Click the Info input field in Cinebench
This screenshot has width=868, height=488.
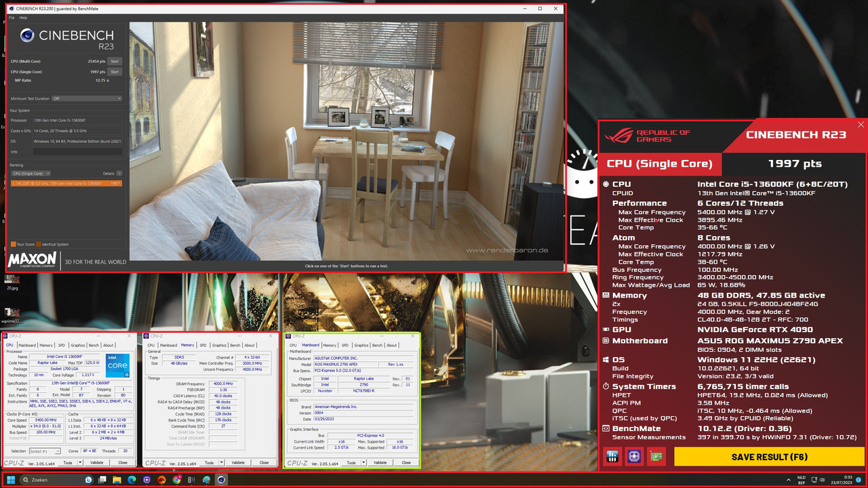[78, 152]
